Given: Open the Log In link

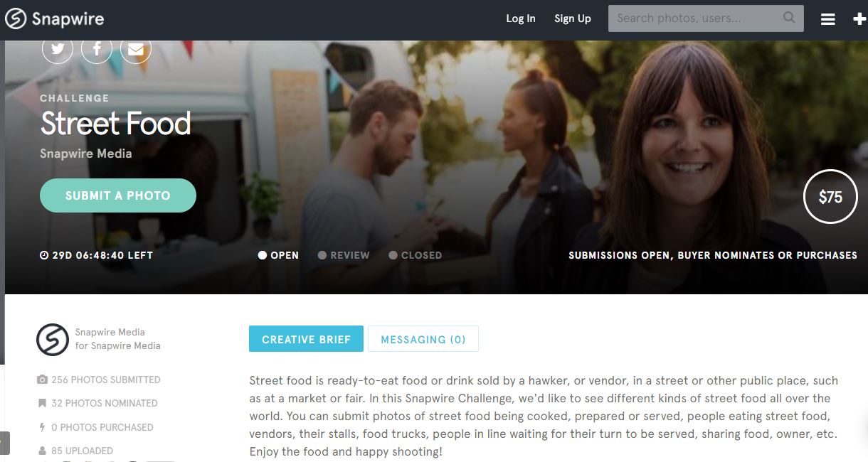Looking at the screenshot, I should point(521,18).
